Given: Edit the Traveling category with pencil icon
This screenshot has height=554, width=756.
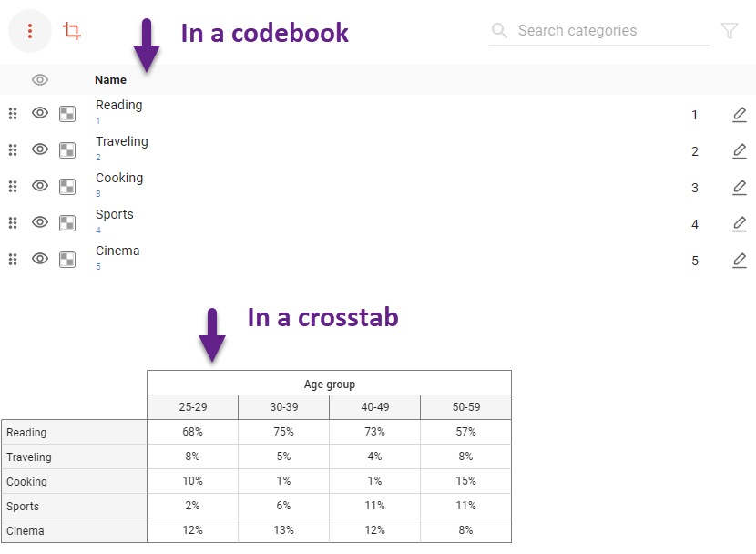Looking at the screenshot, I should click(x=740, y=151).
